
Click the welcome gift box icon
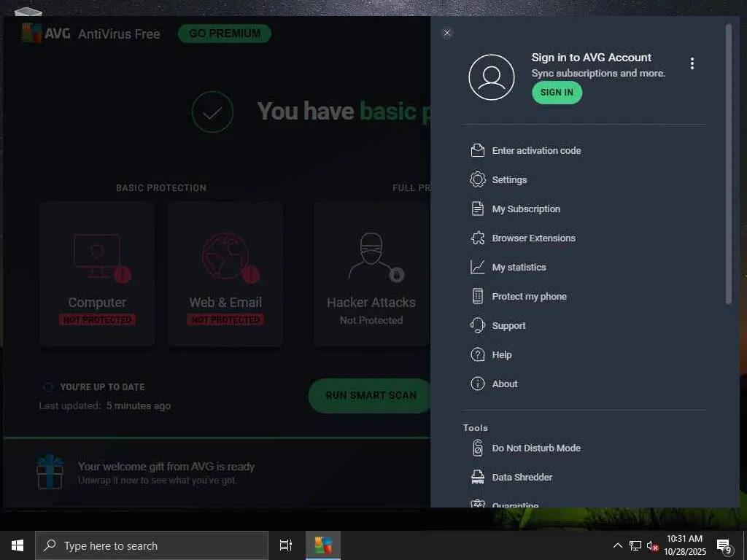tap(50, 472)
